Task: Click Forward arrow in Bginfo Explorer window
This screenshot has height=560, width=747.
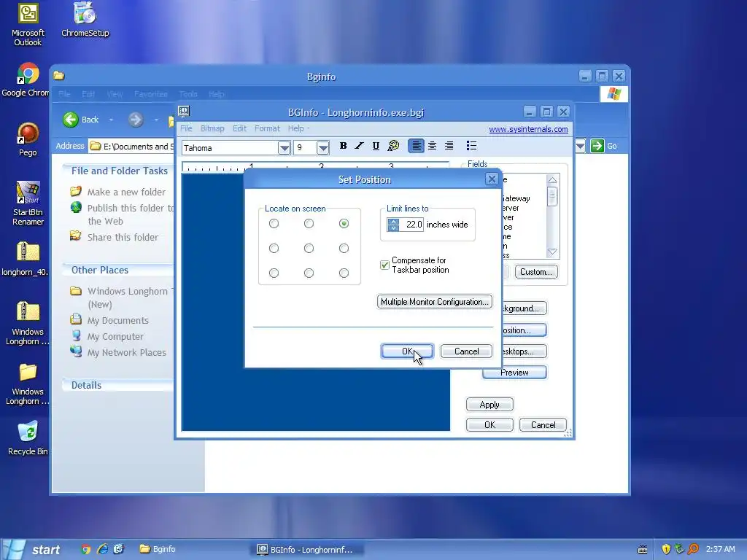Action: (135, 120)
